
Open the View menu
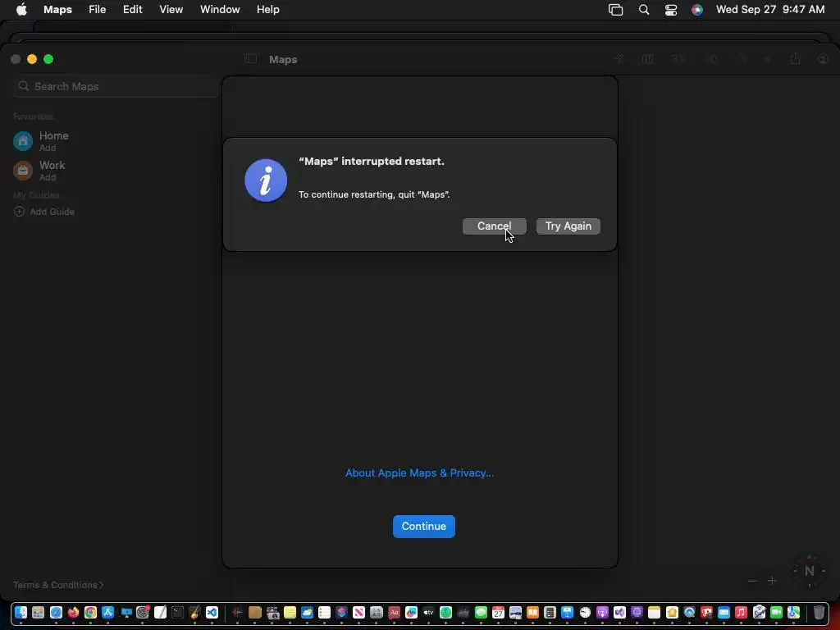pos(171,10)
